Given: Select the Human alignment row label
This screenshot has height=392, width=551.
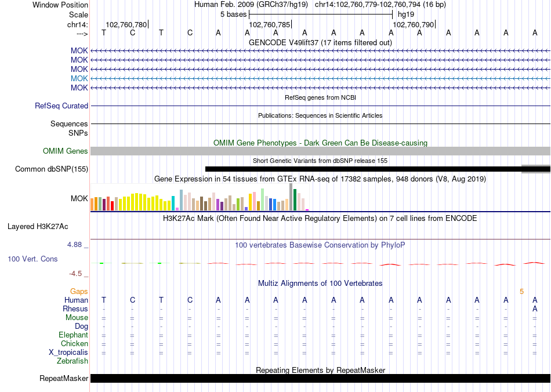Looking at the screenshot, I should (x=76, y=300).
